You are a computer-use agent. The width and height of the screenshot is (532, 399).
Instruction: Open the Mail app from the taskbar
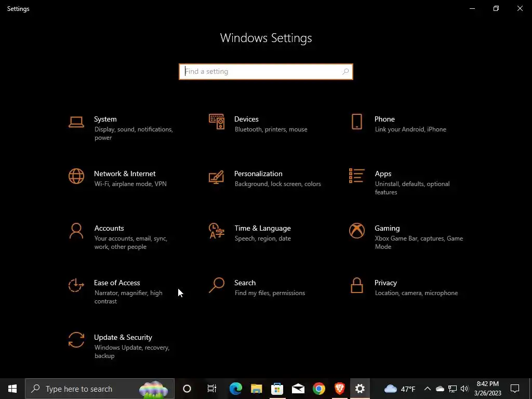coord(298,389)
